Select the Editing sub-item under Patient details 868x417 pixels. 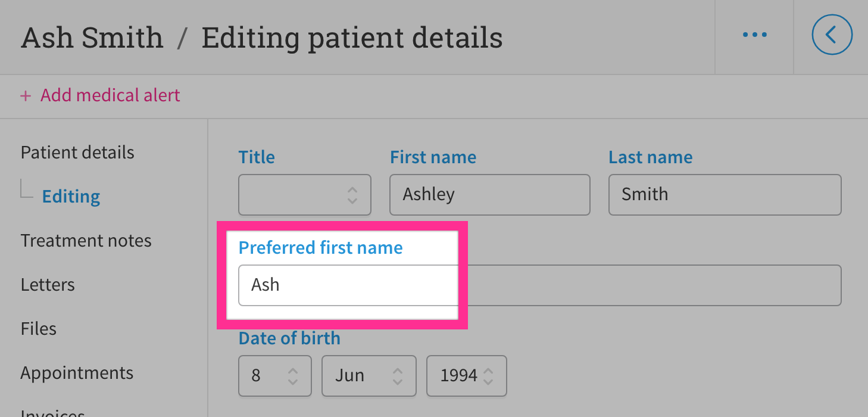[x=71, y=196]
